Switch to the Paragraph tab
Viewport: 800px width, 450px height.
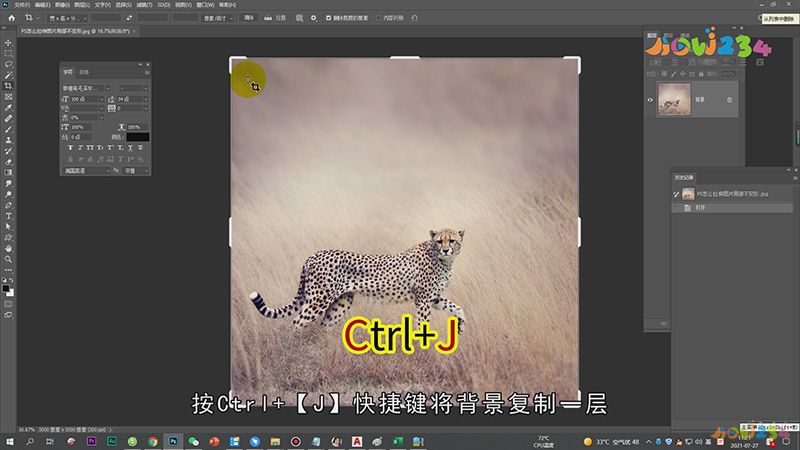(x=84, y=72)
